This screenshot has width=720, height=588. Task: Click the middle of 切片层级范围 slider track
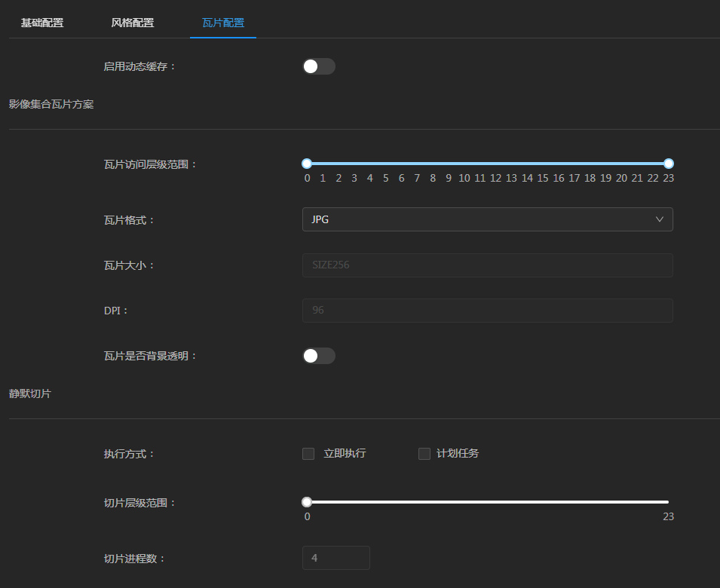(488, 502)
